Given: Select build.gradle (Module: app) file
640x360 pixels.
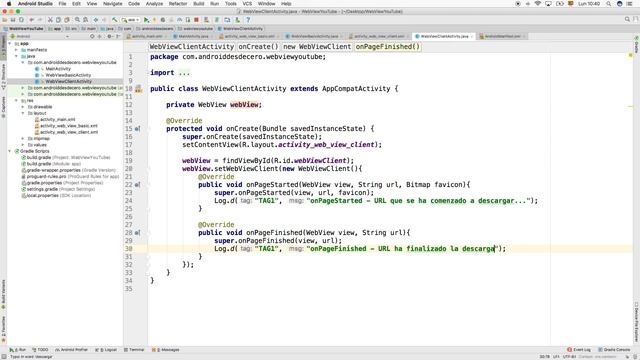Looking at the screenshot, I should [x=54, y=164].
